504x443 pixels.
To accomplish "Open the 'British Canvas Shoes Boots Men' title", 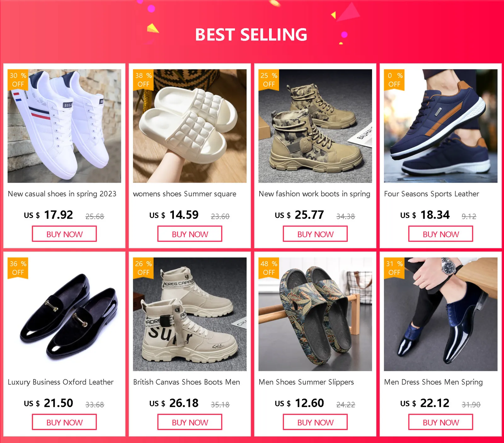I will coord(186,382).
